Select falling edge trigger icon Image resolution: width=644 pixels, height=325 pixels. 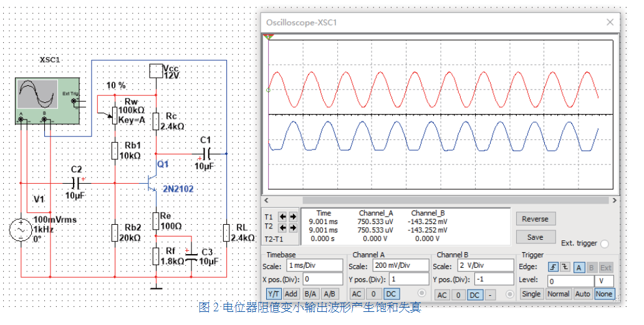tap(564, 266)
